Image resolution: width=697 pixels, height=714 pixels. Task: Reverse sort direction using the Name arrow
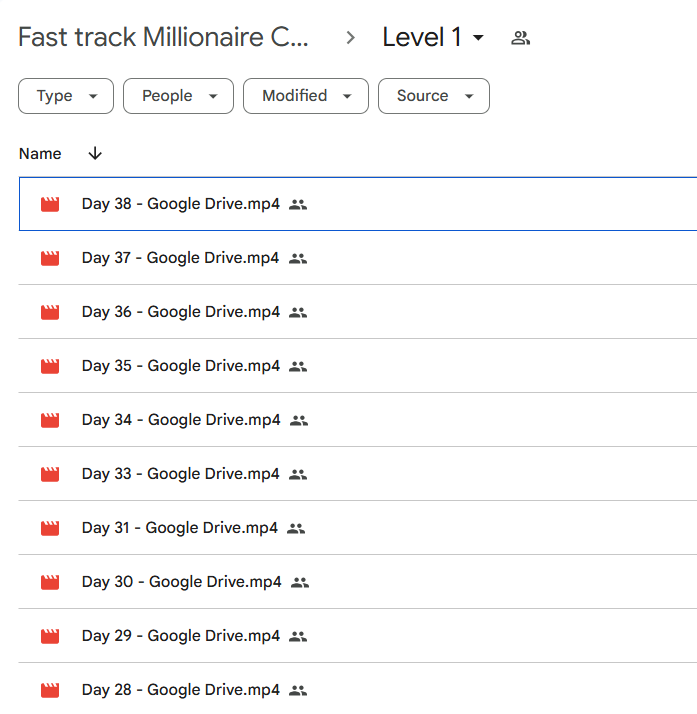(x=95, y=153)
